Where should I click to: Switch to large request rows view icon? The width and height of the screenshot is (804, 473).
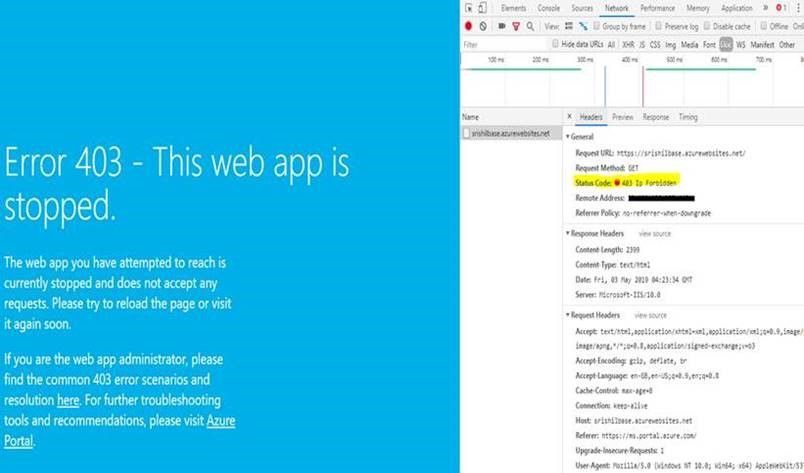569,26
